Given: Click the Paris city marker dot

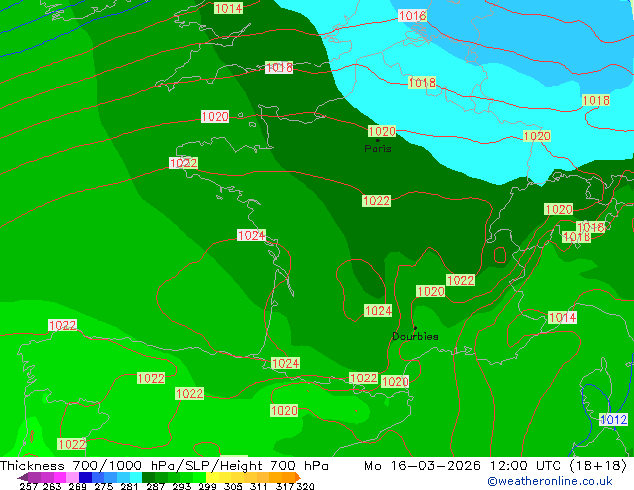Looking at the screenshot, I should coord(378,140).
